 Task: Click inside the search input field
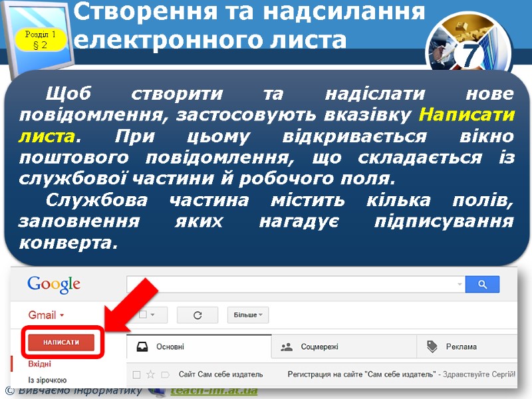tap(293, 284)
